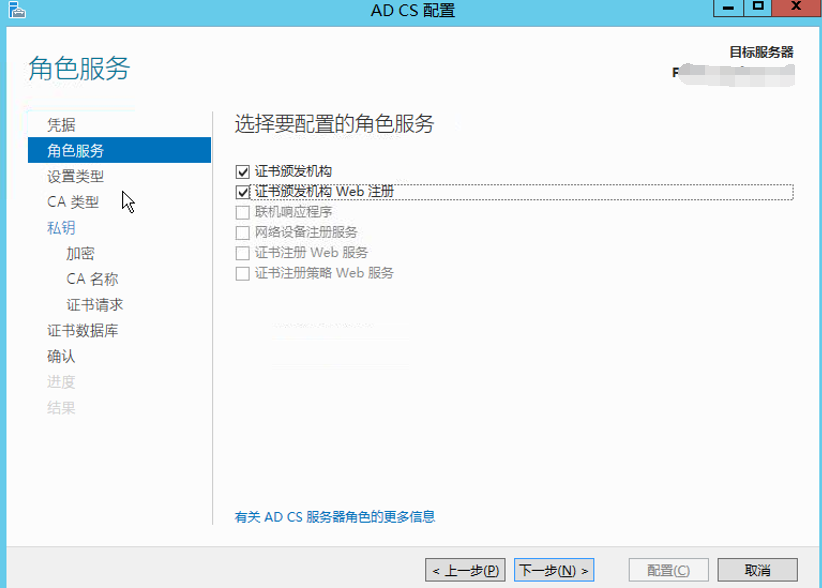This screenshot has width=822, height=588.
Task: Click the 取消 button
Action: point(758,570)
